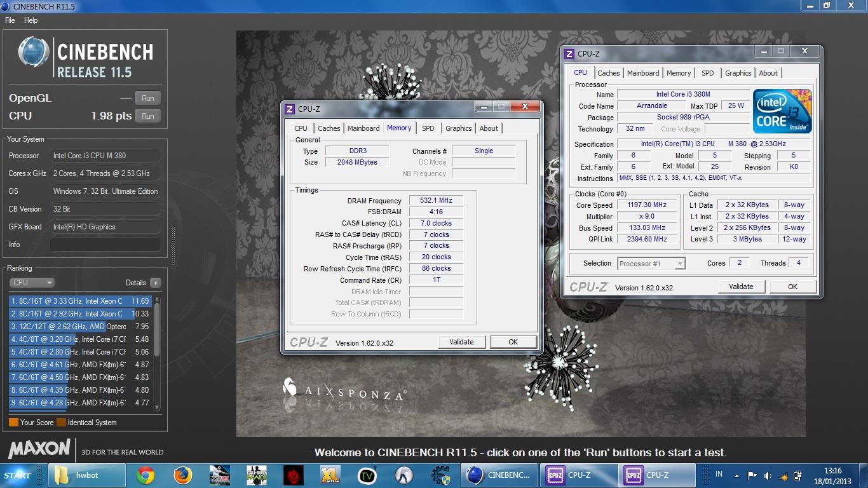Click the Intel Core i3 380M name field

(x=683, y=95)
